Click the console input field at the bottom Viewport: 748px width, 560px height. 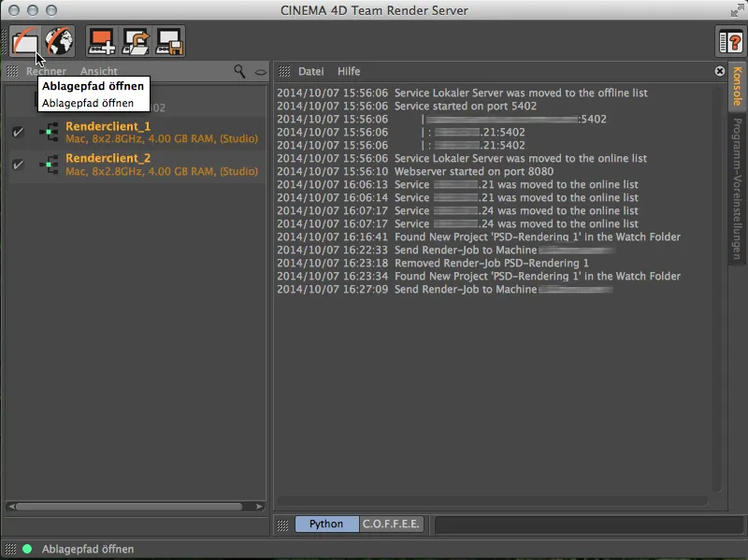(x=580, y=524)
